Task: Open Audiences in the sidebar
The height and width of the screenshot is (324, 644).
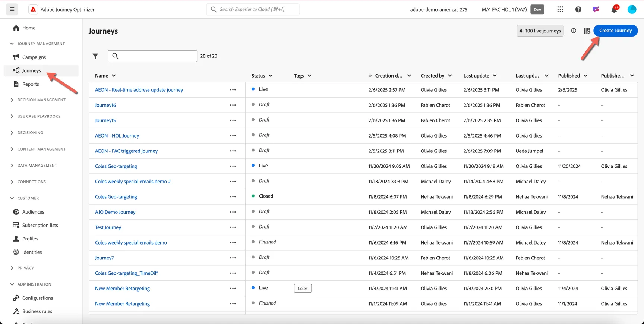Action: (33, 212)
